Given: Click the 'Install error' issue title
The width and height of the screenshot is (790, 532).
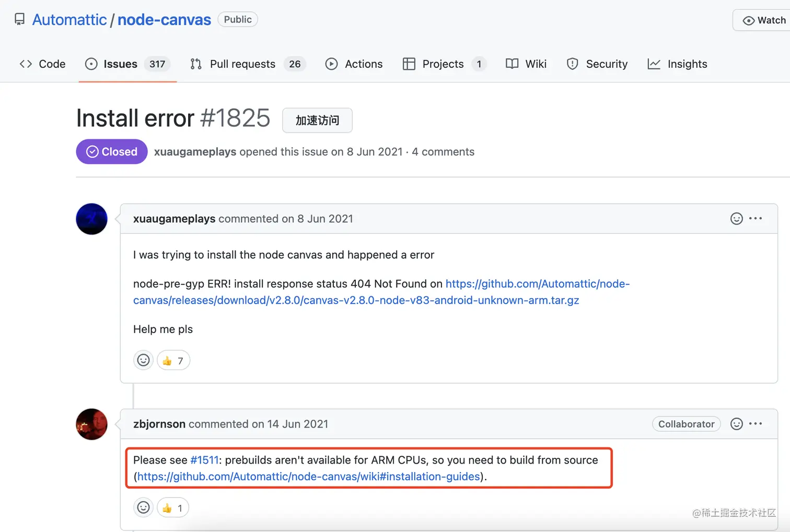Looking at the screenshot, I should click(135, 118).
